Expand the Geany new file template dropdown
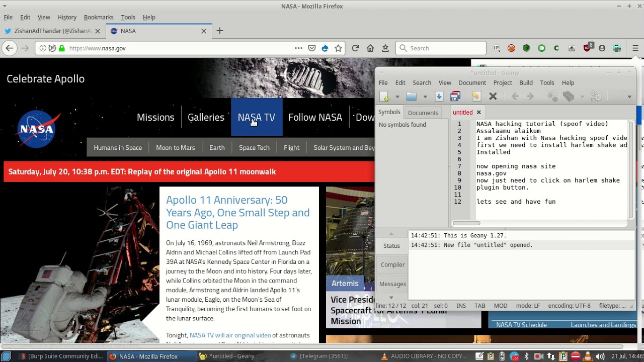 tap(397, 97)
